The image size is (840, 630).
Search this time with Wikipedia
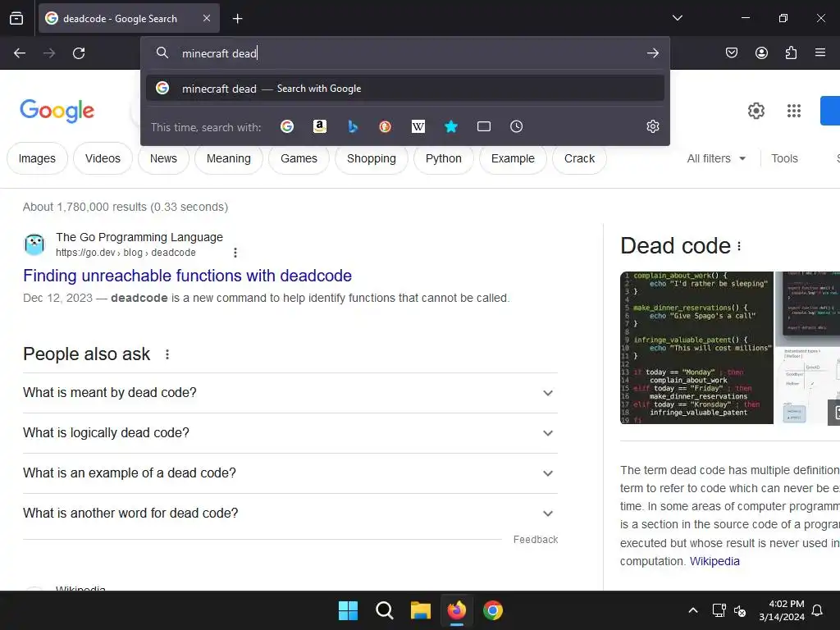(418, 126)
